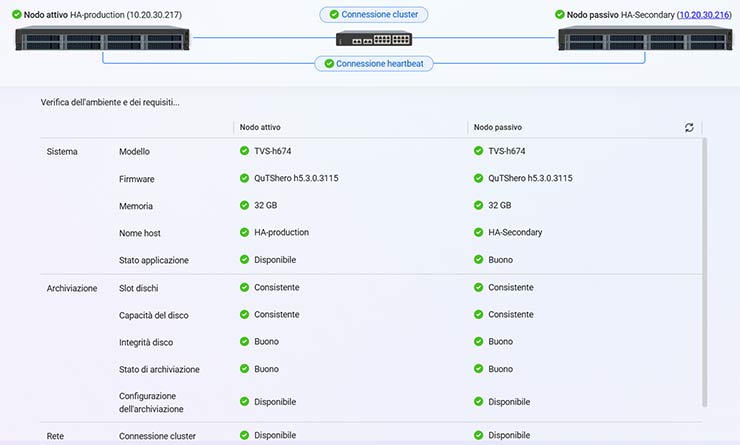740x445 pixels.
Task: Click the passive node Stato applicazione check icon
Action: click(x=479, y=259)
